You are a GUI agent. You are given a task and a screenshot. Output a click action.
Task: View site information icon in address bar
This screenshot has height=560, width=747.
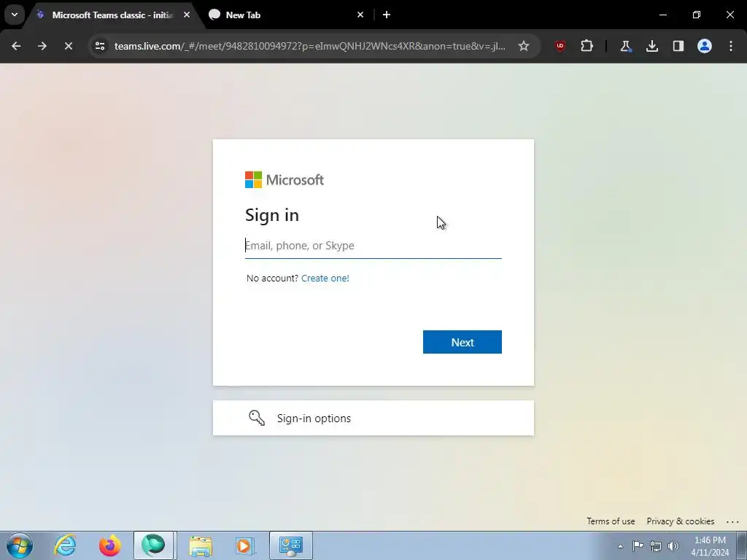tap(100, 46)
